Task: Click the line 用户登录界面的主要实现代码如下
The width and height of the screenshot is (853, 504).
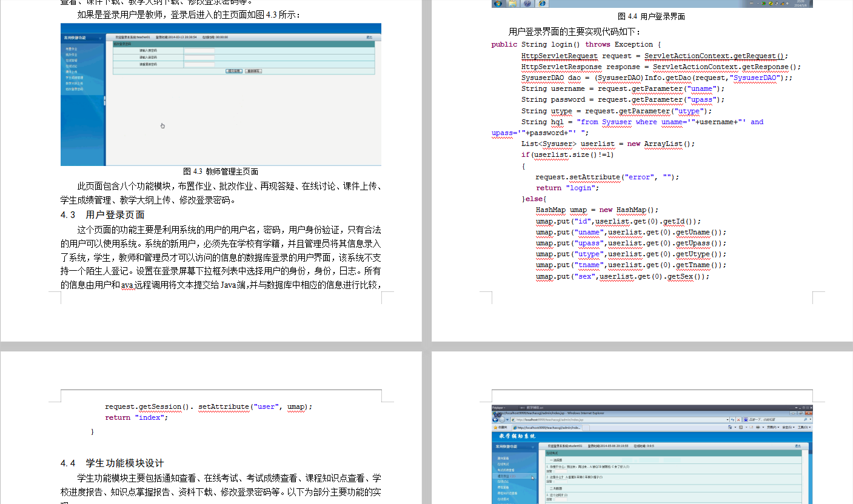Action: 575,31
